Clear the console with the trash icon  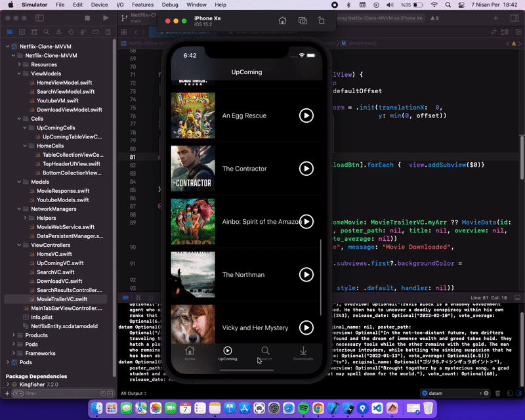point(498,393)
